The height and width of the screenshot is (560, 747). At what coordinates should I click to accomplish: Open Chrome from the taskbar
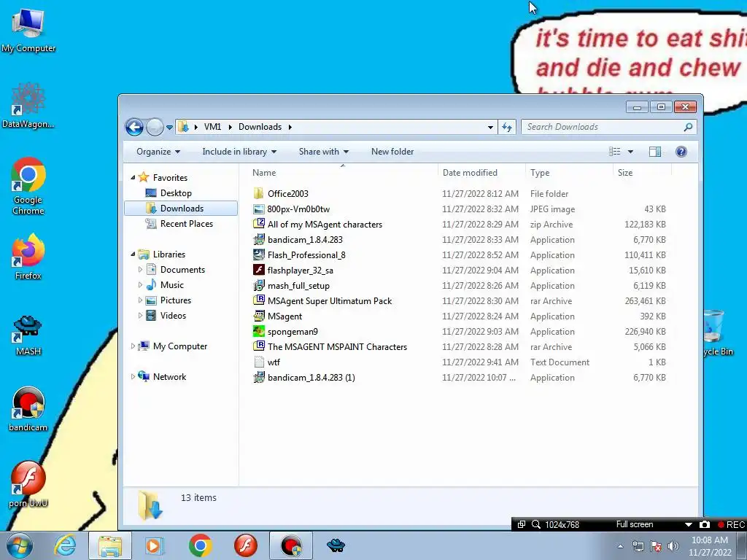[x=200, y=545]
